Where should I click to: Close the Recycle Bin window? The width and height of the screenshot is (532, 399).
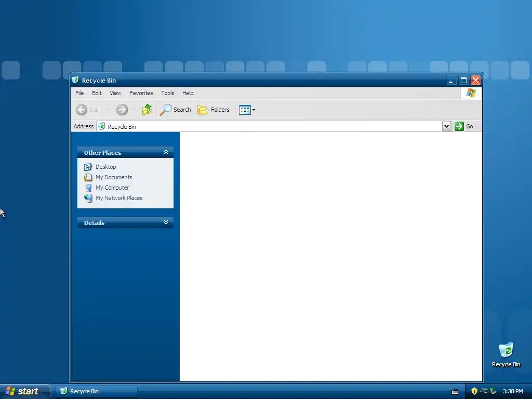click(x=476, y=81)
